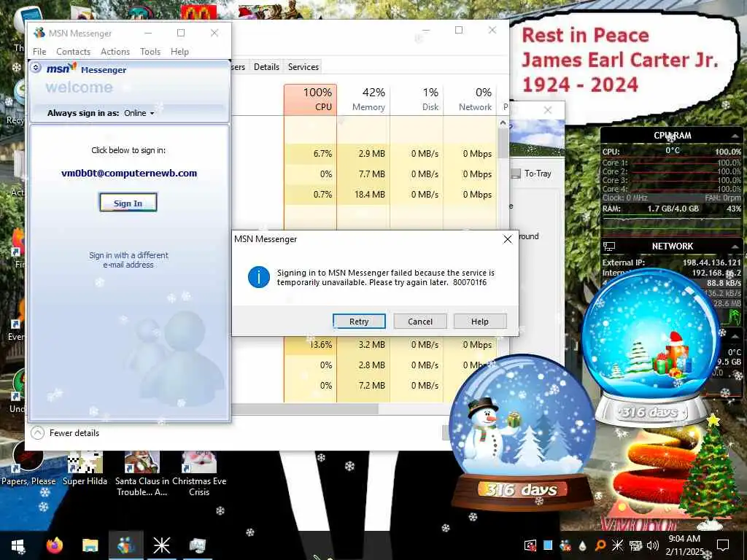Image resolution: width=747 pixels, height=560 pixels.
Task: Click the white snowflake app on taskbar
Action: pyautogui.click(x=161, y=545)
